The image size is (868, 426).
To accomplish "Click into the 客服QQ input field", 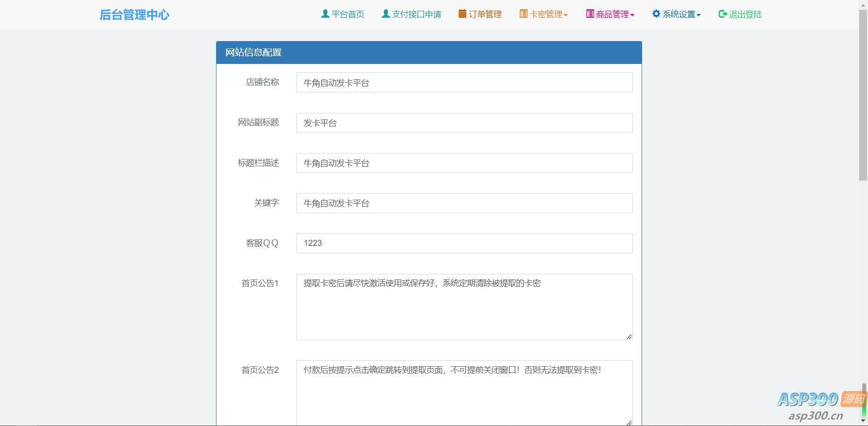I will pos(464,243).
